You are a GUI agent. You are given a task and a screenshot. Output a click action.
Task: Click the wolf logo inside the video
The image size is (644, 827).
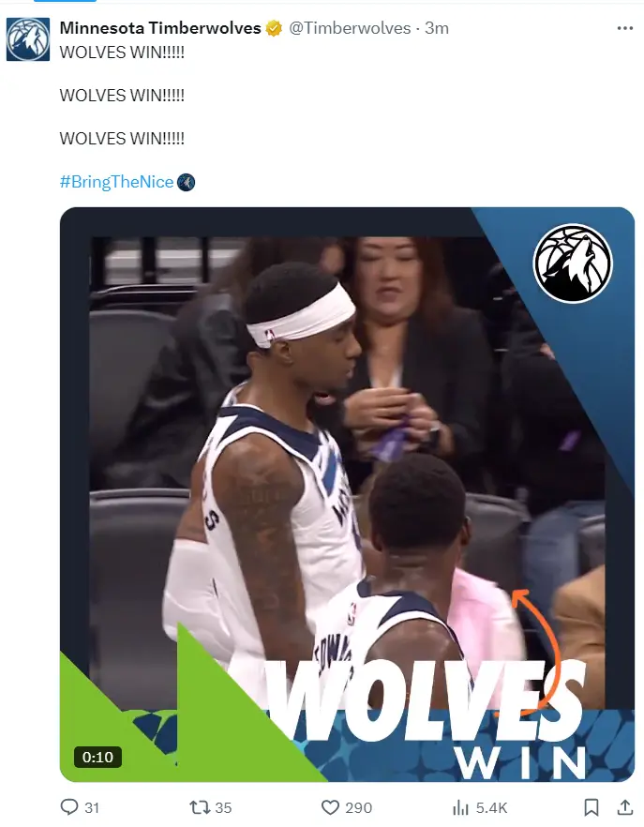[572, 263]
